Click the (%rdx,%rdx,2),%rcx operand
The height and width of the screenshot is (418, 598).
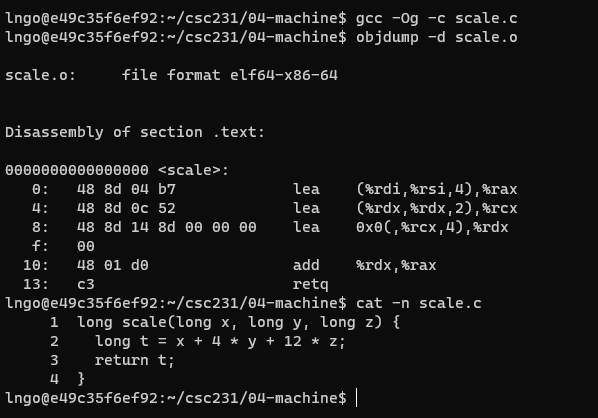(437, 208)
